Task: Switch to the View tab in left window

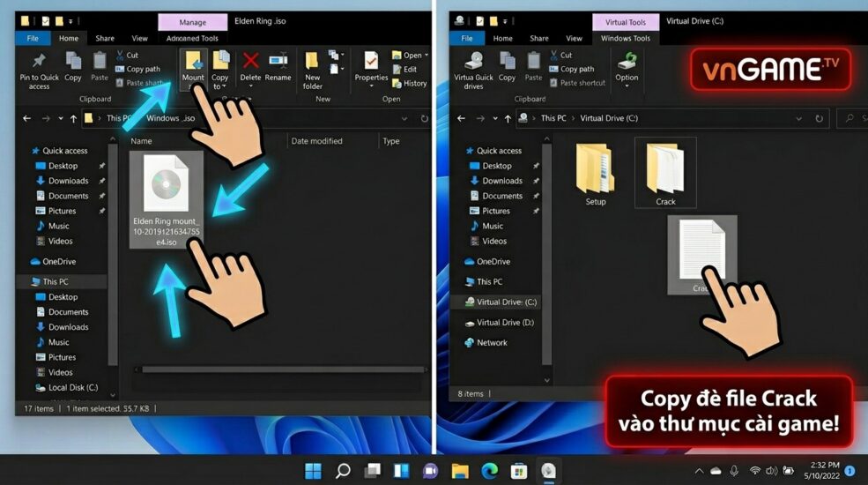Action: pyautogui.click(x=139, y=39)
